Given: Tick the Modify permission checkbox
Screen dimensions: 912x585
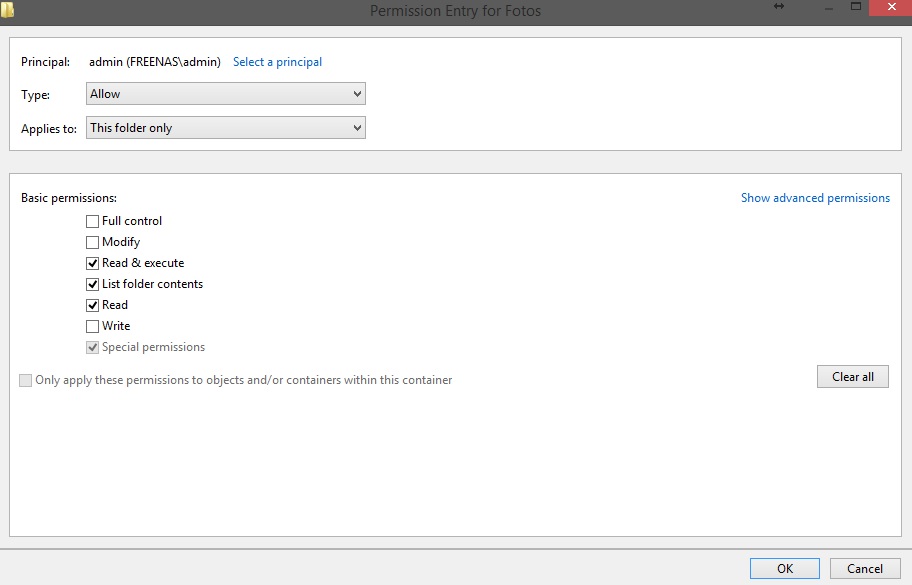Looking at the screenshot, I should [x=92, y=242].
